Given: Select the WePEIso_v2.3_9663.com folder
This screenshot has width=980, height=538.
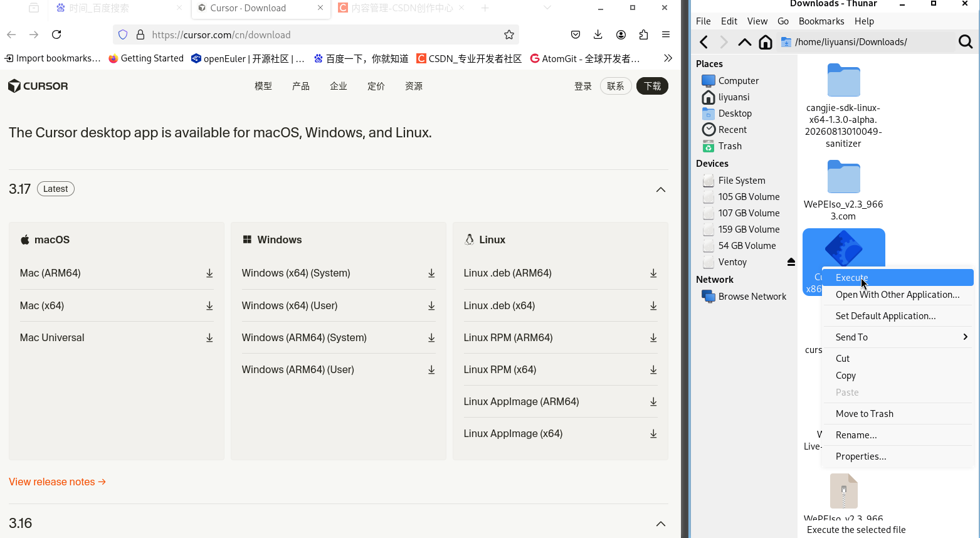Looking at the screenshot, I should (x=843, y=190).
